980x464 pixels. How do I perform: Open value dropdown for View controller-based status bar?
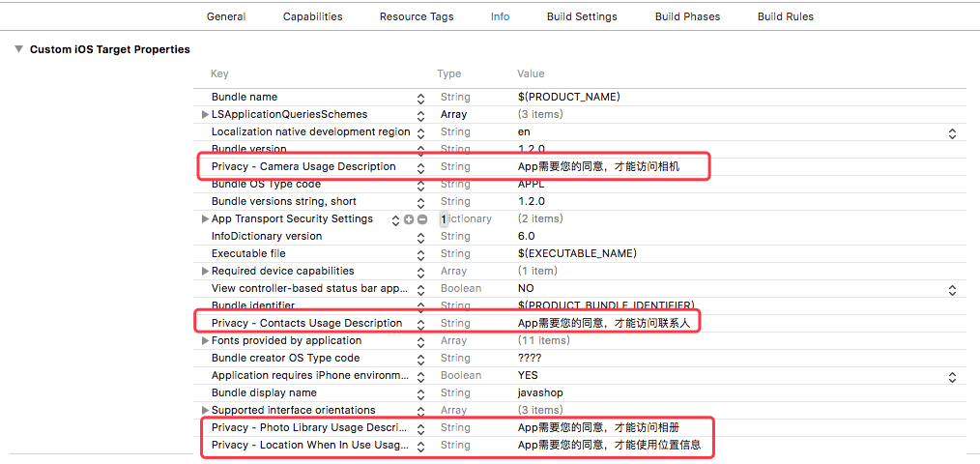pos(952,289)
